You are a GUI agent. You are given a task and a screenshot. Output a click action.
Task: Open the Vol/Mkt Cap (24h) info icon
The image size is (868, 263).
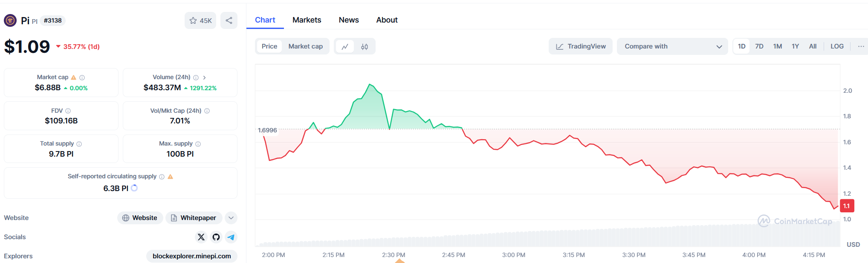(207, 111)
